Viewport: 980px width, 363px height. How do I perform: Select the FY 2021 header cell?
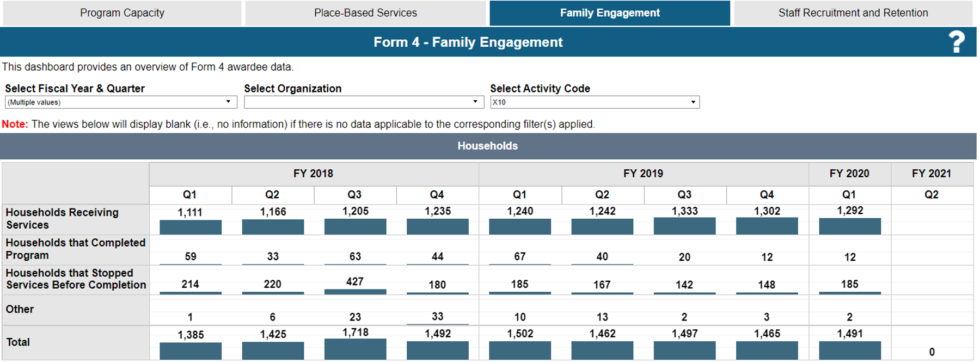(932, 174)
